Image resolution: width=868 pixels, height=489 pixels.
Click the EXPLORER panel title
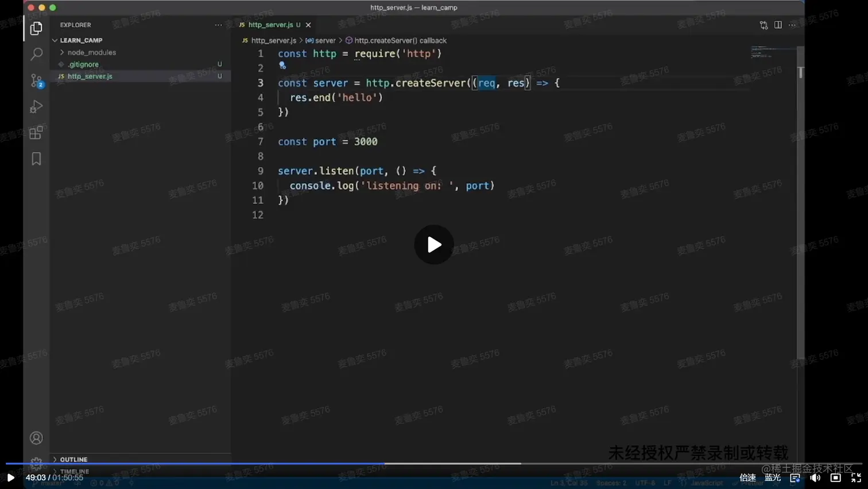(76, 25)
